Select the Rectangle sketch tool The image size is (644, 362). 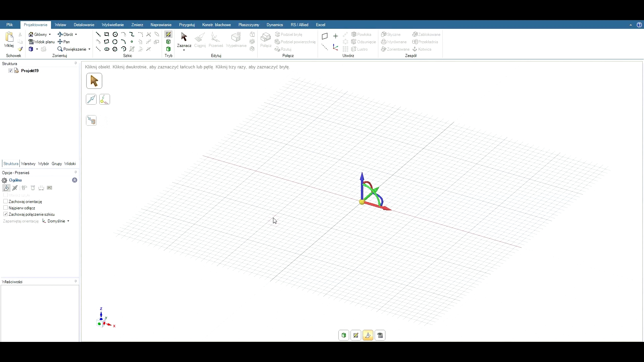[107, 35]
